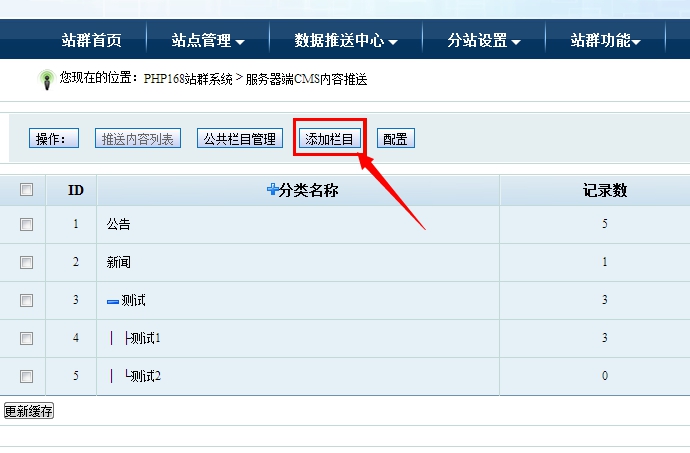Collapse the 测试 category with minus icon
The image size is (690, 453).
click(x=113, y=301)
